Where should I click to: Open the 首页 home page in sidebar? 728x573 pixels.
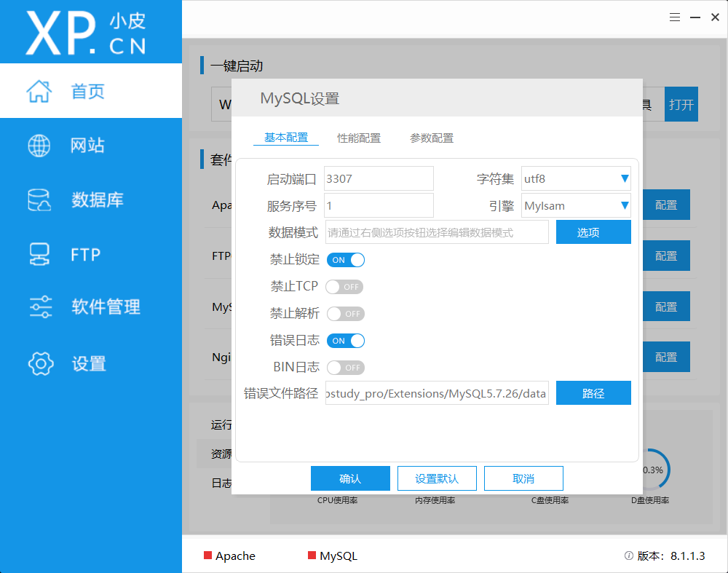[87, 91]
